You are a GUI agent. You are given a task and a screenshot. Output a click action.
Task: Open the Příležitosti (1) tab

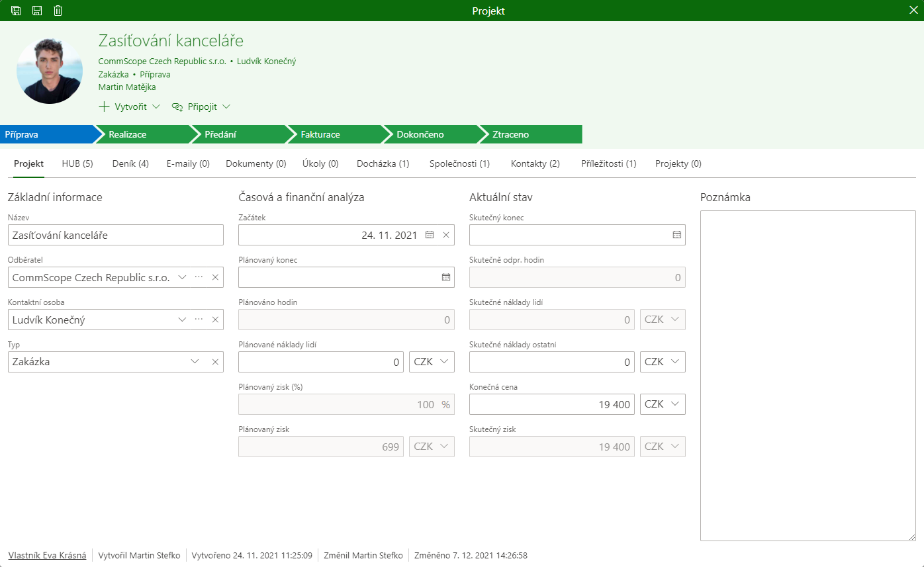click(x=609, y=163)
